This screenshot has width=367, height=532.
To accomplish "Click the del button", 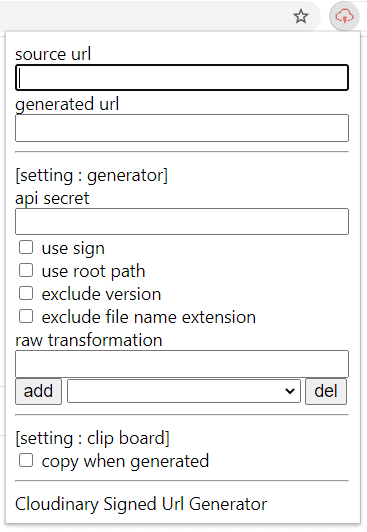I will [326, 391].
